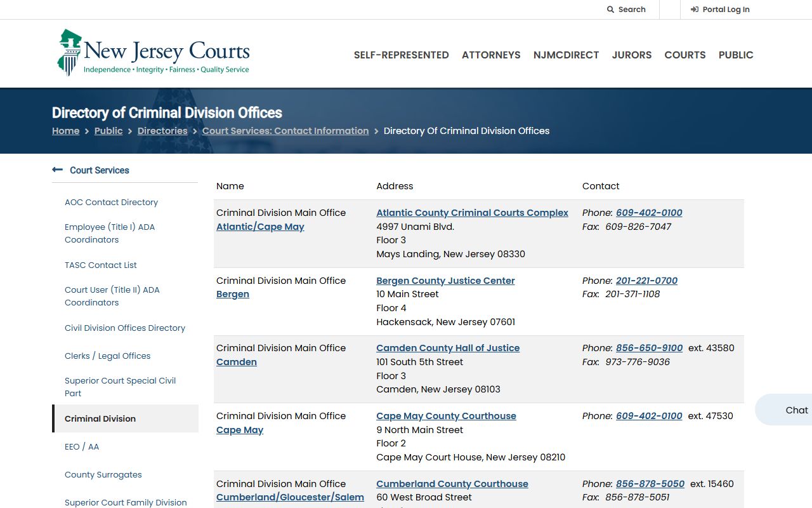Open the Public menu

[x=736, y=55]
